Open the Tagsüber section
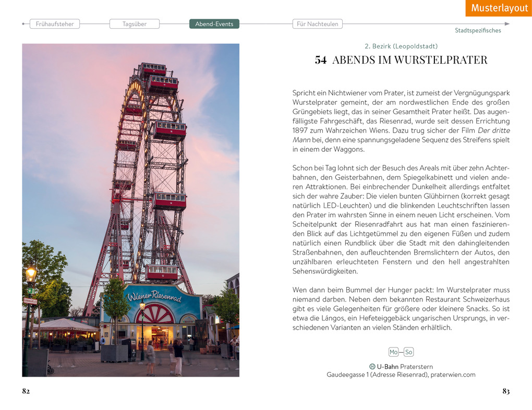This screenshot has width=532, height=410. click(135, 23)
